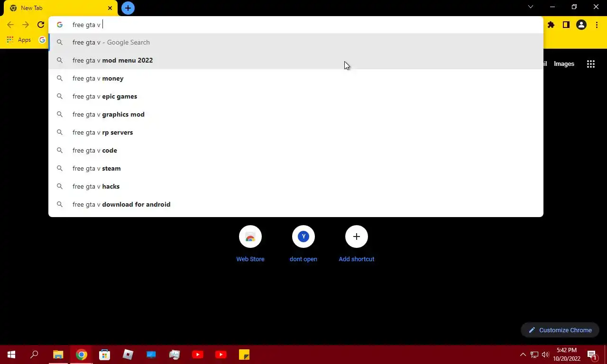Select suggestion 'free gta v - Google Search'
This screenshot has height=364, width=607.
pos(296,42)
